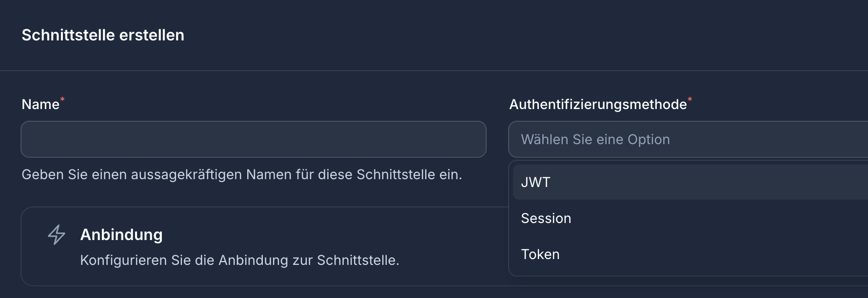
Task: Click the Anbindung heading text
Action: tap(121, 235)
